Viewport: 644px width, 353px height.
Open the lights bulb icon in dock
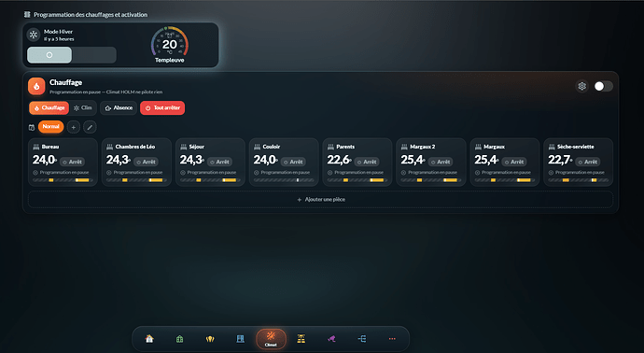210,339
